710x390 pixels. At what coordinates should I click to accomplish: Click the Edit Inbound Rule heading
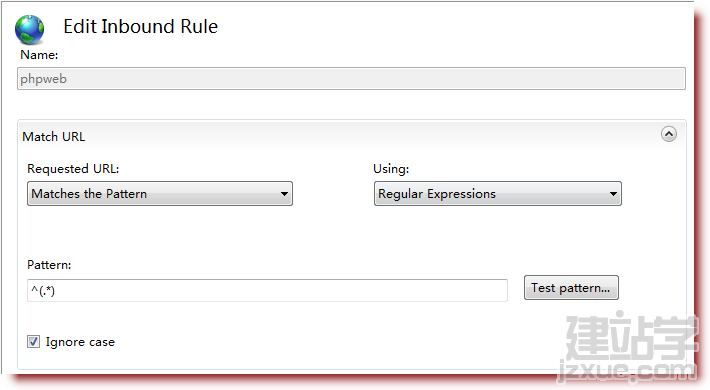[140, 27]
